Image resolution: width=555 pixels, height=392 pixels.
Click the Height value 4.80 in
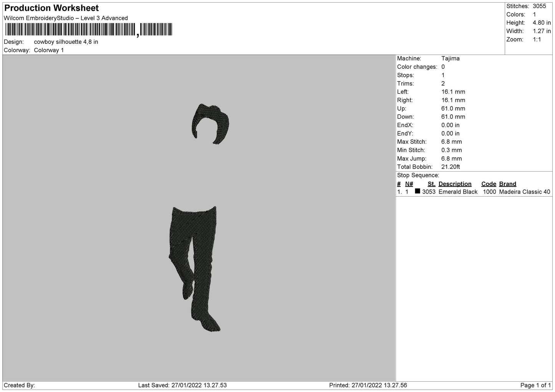(542, 23)
